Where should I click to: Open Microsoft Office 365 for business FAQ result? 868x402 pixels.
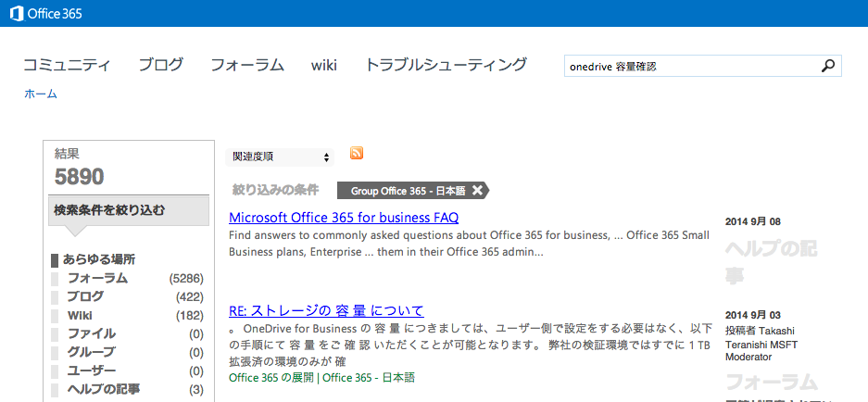coord(344,217)
